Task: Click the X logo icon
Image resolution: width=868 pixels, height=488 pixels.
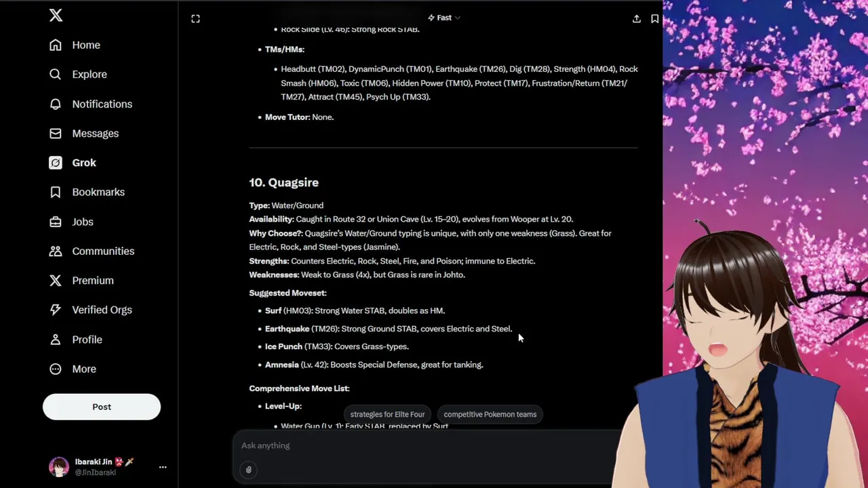Action: coord(56,15)
